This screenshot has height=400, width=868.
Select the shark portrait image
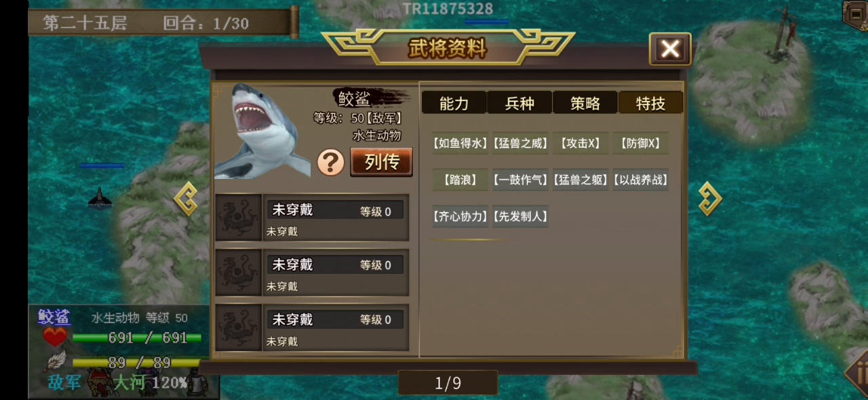click(x=262, y=132)
